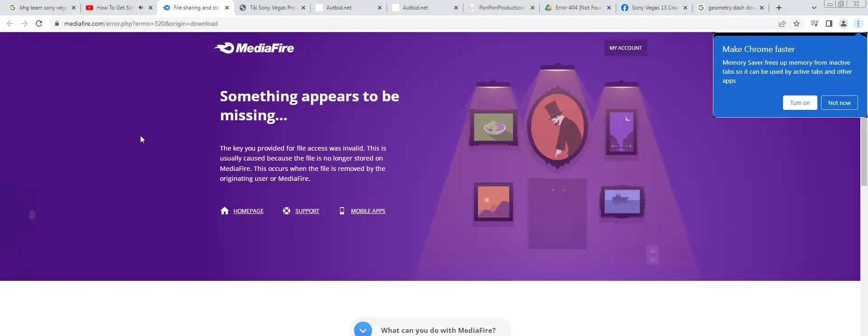Close the geometry dash download tab
Viewport: 868px width, 336px height.
tap(762, 8)
